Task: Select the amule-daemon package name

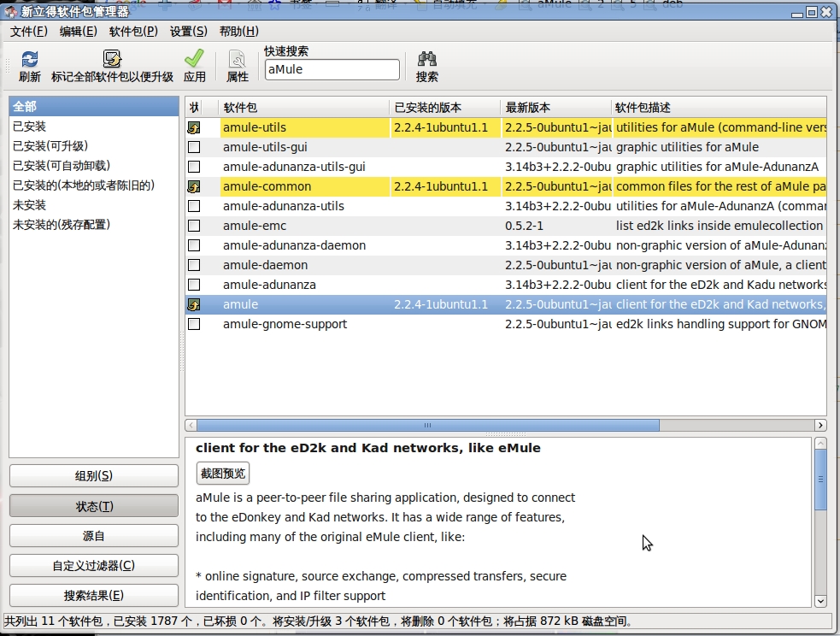Action: [x=265, y=265]
